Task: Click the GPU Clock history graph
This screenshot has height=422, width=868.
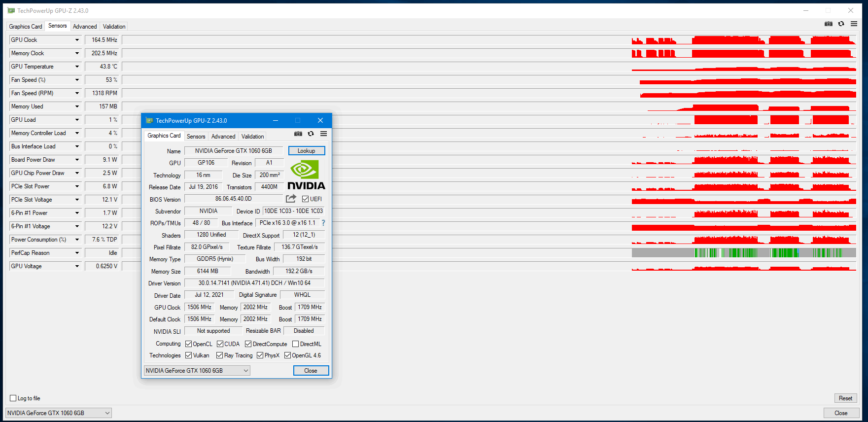Action: pos(489,40)
